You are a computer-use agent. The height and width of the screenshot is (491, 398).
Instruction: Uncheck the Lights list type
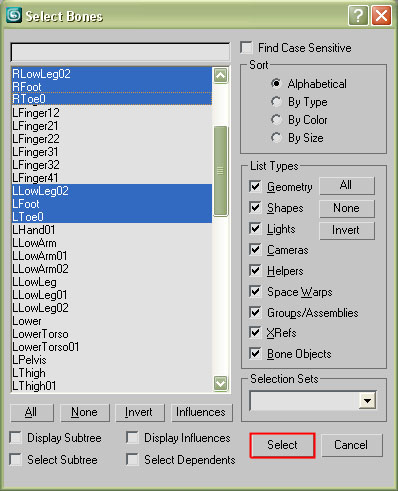pyautogui.click(x=255, y=228)
